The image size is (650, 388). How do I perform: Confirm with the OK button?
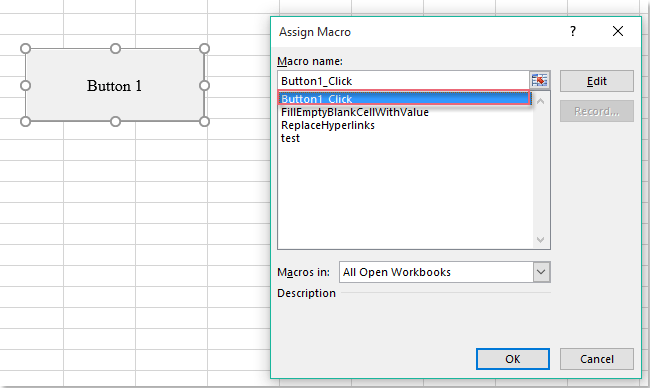coord(513,359)
